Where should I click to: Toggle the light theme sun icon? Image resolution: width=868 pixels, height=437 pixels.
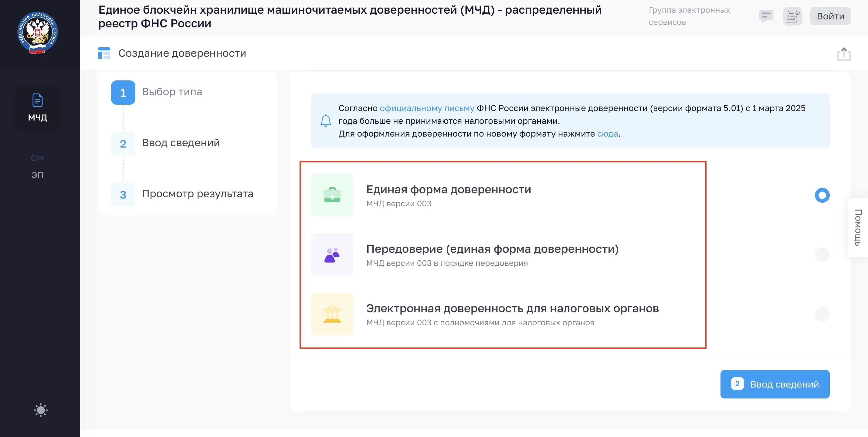click(41, 410)
